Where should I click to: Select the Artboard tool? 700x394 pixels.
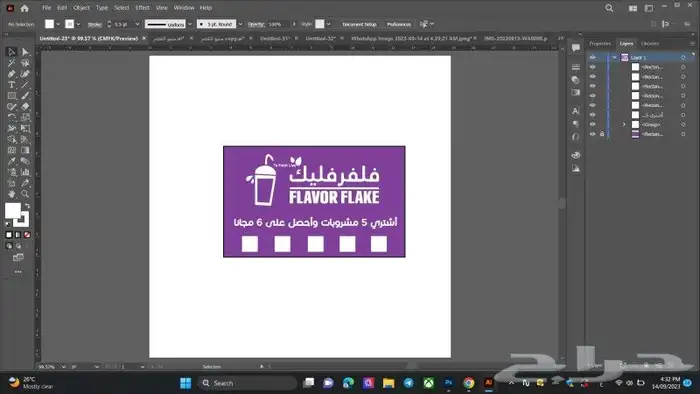(12, 183)
